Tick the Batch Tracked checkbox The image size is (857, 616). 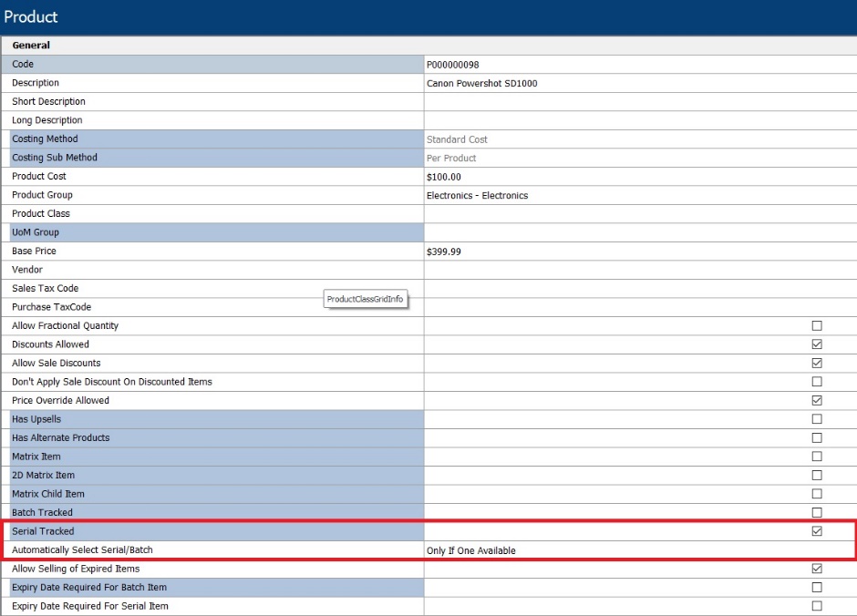[x=817, y=512]
